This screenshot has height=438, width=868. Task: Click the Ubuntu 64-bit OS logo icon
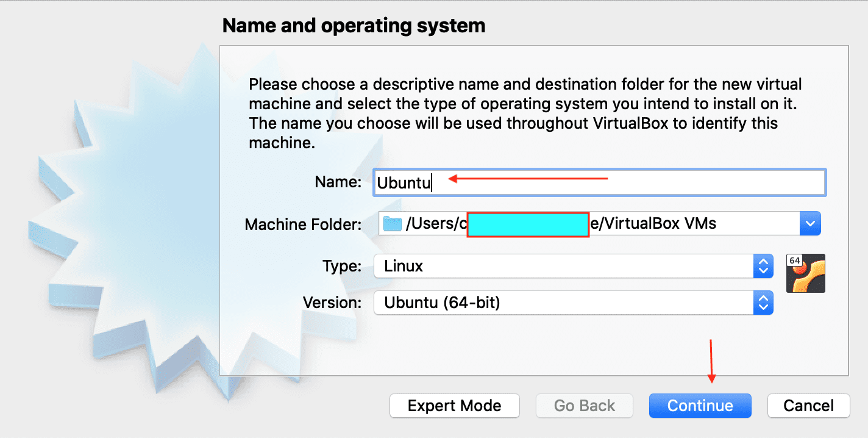[x=806, y=273]
